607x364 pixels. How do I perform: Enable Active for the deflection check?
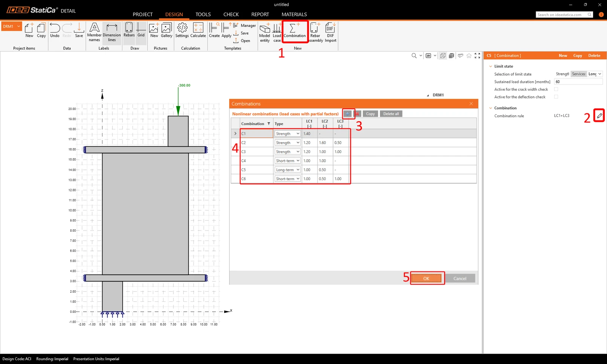click(556, 97)
